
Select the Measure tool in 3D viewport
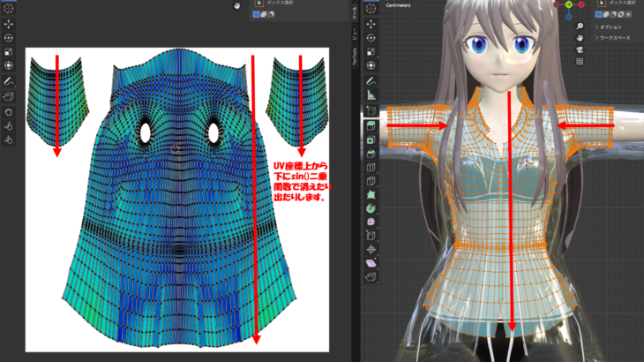[371, 94]
